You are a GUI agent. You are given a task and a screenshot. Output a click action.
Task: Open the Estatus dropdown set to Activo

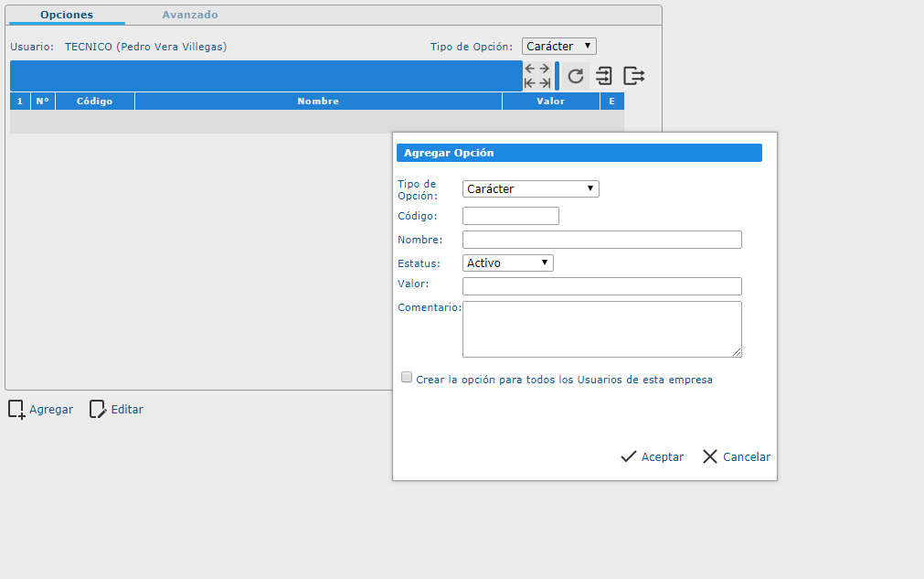coord(507,263)
